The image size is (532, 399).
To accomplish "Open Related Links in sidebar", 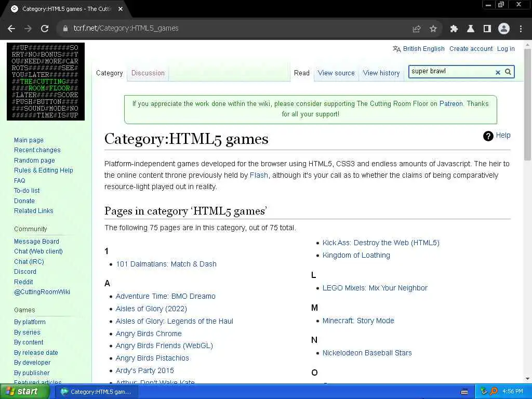I will click(34, 211).
